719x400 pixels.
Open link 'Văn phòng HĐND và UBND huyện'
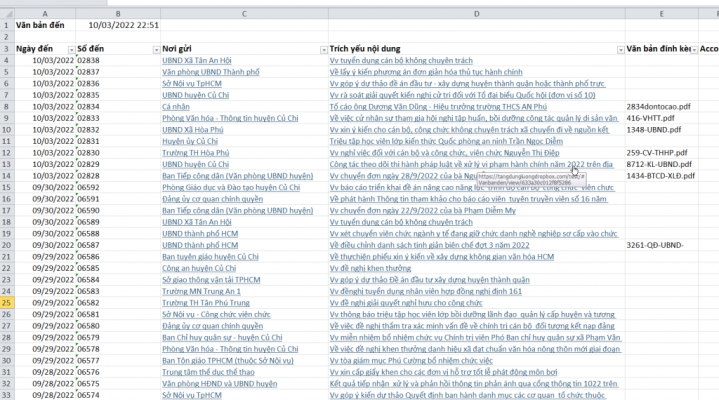(x=219, y=383)
